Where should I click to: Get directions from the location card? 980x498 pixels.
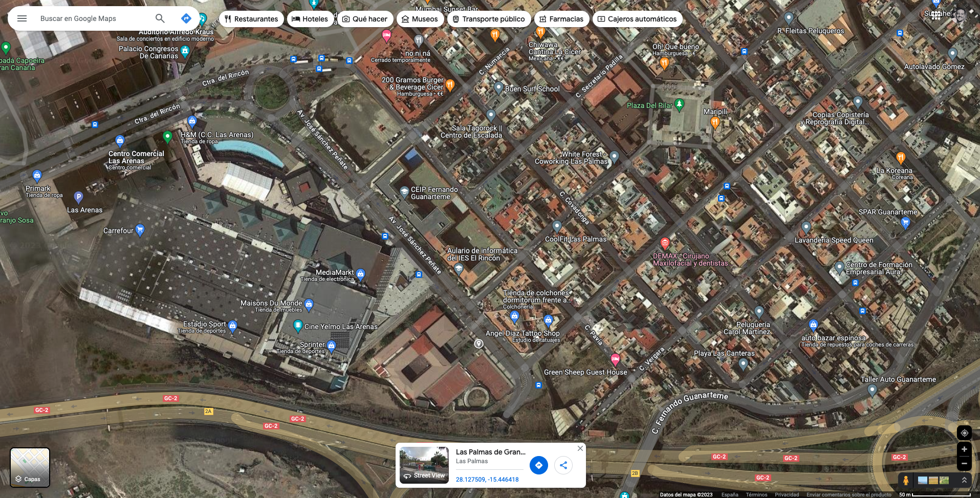click(539, 465)
